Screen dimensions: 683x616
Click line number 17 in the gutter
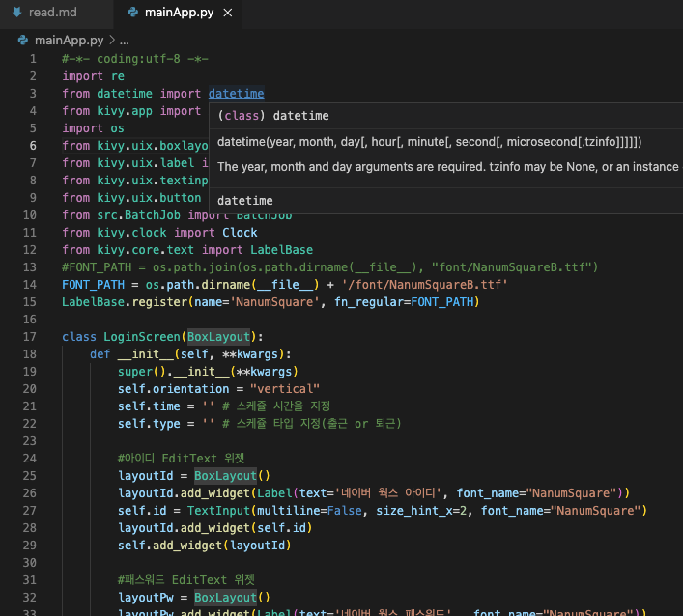30,337
